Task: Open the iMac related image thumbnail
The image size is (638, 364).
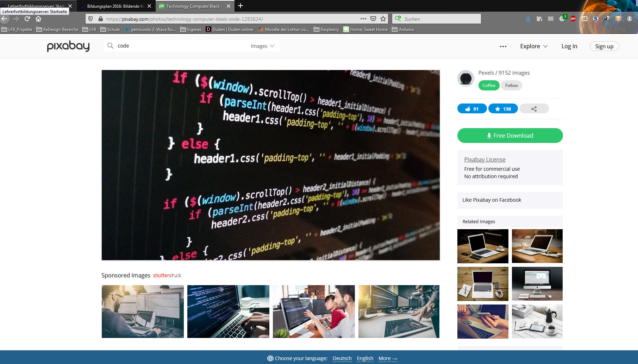Action: (x=537, y=284)
